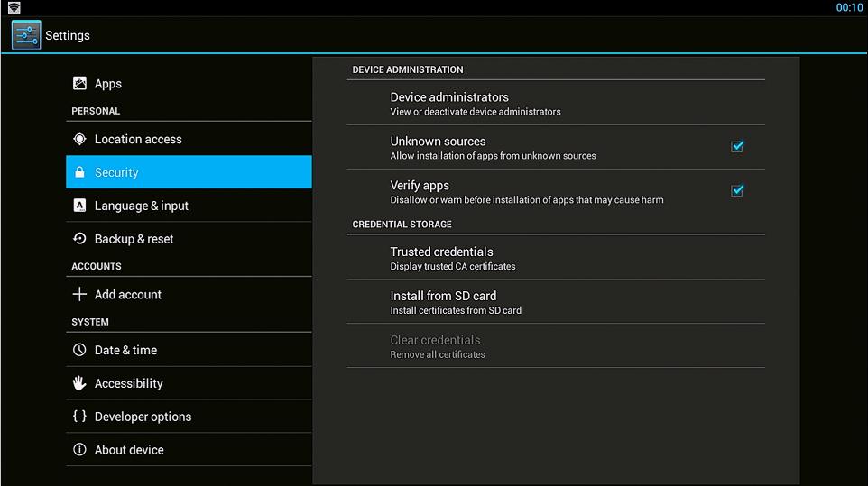Click the Wi-Fi status icon
Viewport: 868px width, 486px height.
click(x=14, y=7)
